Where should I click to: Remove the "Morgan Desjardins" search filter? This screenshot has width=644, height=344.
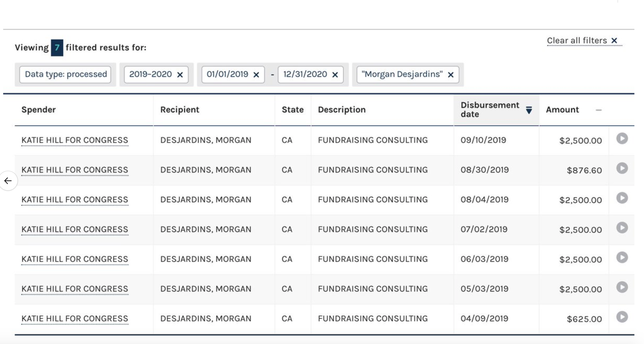tap(451, 75)
